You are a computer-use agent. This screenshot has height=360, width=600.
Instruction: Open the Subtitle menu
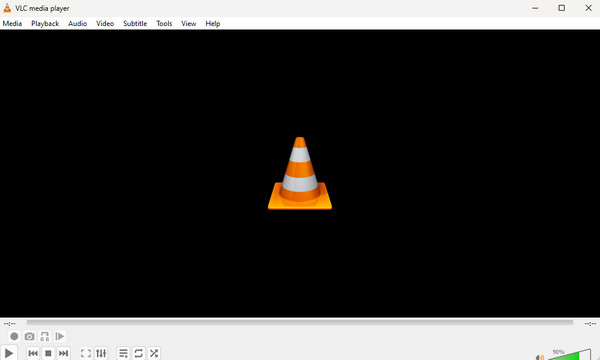pyautogui.click(x=135, y=24)
